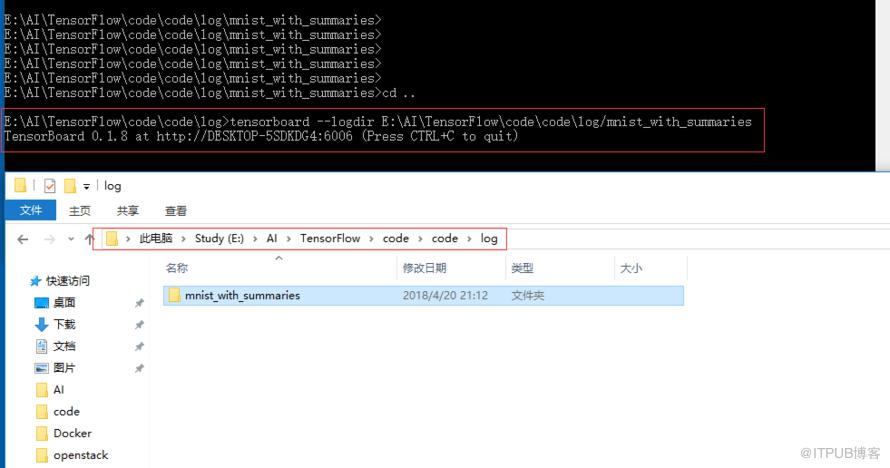This screenshot has height=468, width=890.
Task: Unpin 图片 using its pin icon
Action: (x=139, y=368)
